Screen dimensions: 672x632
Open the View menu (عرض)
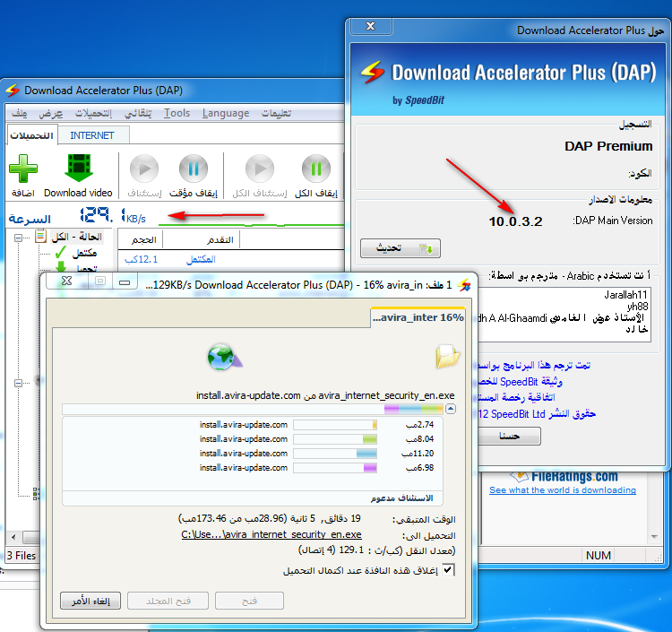tap(50, 113)
